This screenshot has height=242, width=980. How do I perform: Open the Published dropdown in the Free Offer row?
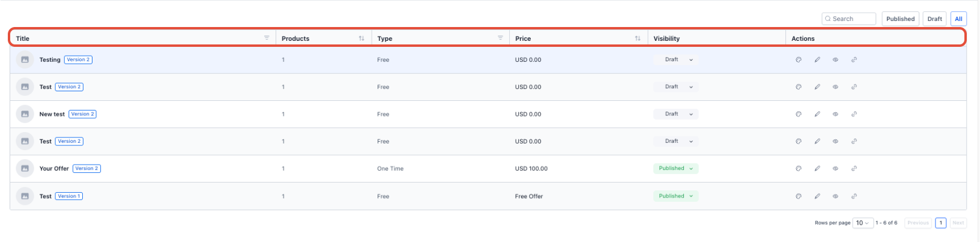[676, 196]
